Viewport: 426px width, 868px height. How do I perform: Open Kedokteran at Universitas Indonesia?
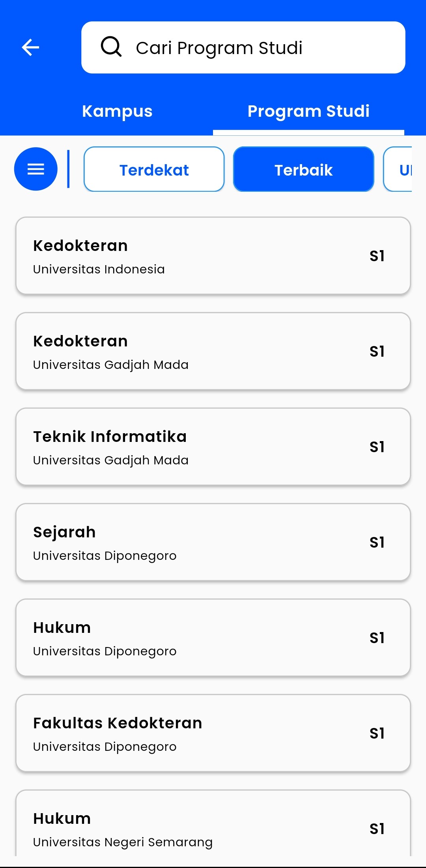pos(213,256)
